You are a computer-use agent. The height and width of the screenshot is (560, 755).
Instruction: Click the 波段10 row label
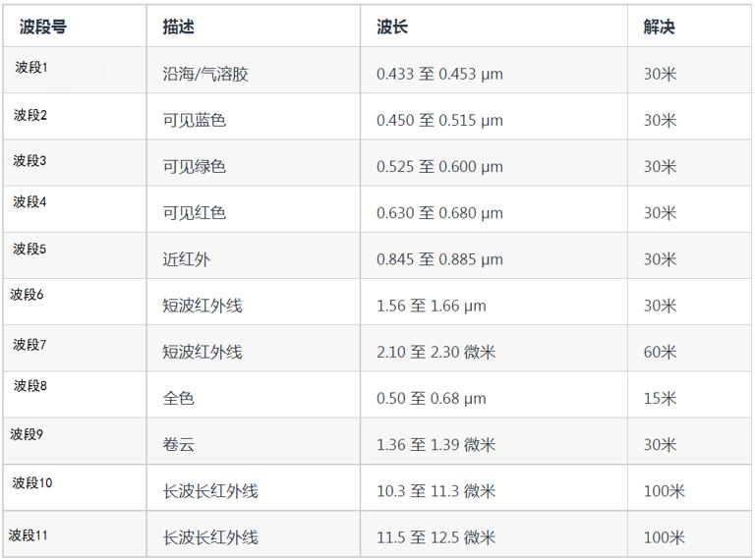[32, 482]
